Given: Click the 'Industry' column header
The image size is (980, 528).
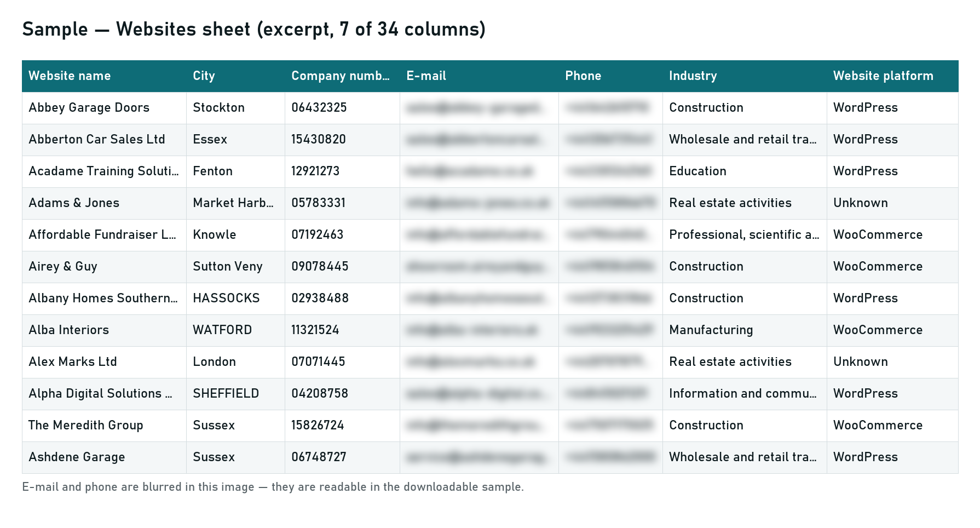Looking at the screenshot, I should (x=745, y=76).
